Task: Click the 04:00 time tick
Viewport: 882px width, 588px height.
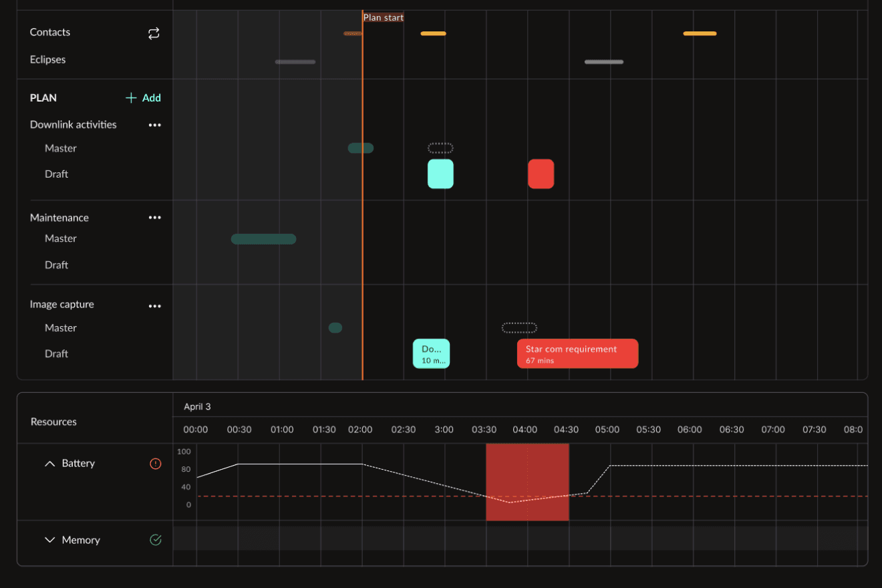Action: (525, 430)
